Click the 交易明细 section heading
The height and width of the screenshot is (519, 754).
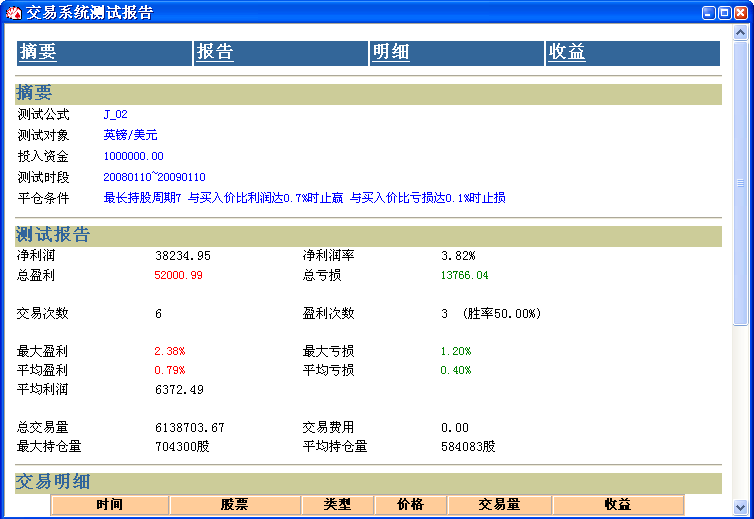[53, 482]
